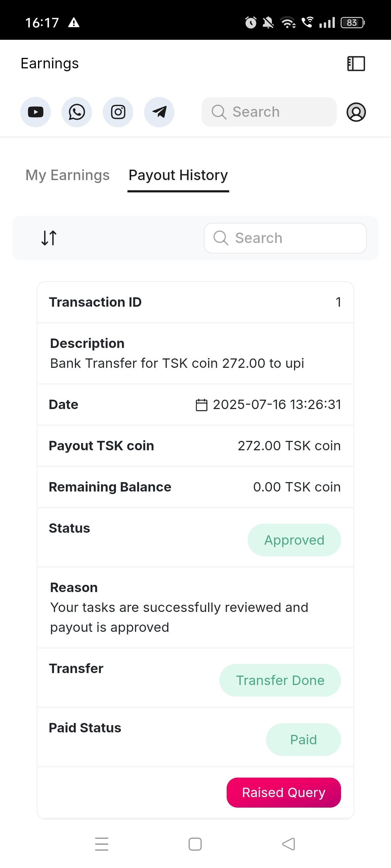This screenshot has width=391, height=868.
Task: Click the sort arrows icon
Action: (x=49, y=238)
